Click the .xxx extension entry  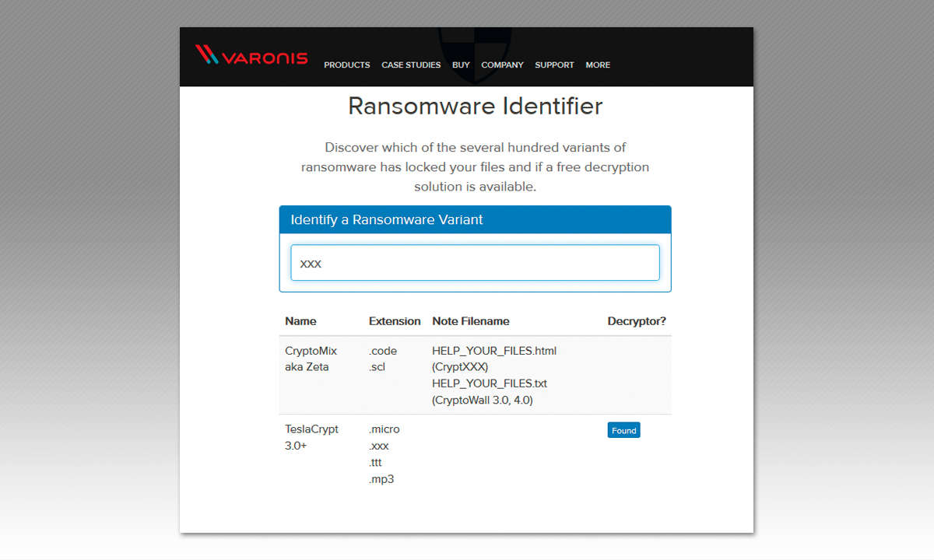coord(379,446)
